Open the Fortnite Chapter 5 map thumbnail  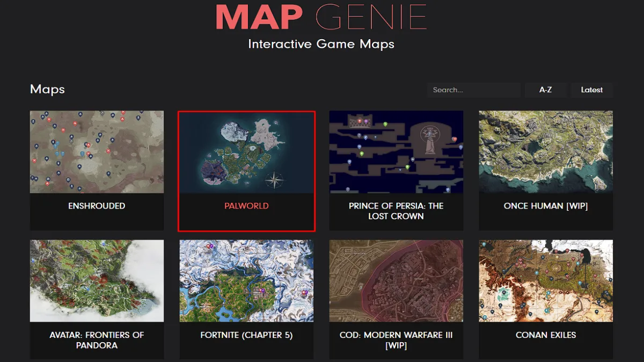[x=247, y=280]
